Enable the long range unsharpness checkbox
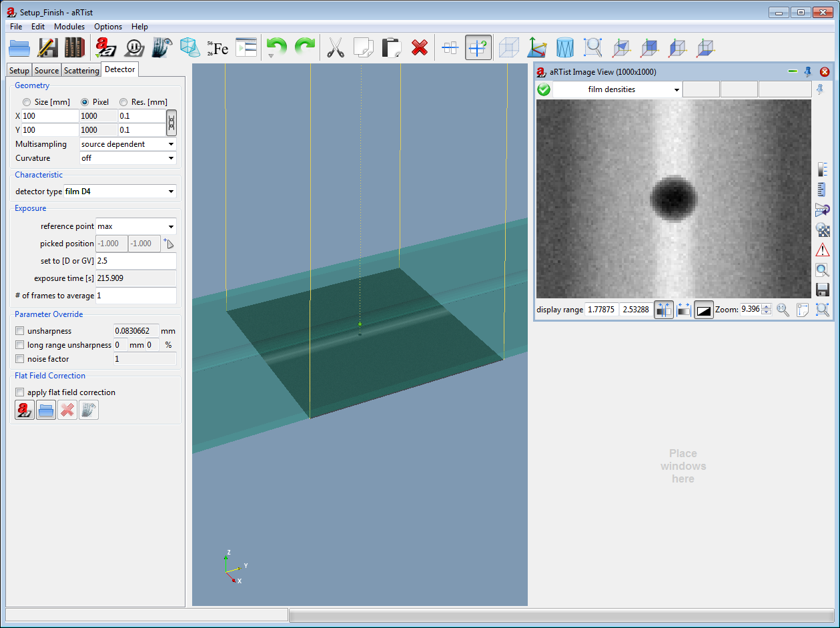This screenshot has height=628, width=840. point(20,345)
